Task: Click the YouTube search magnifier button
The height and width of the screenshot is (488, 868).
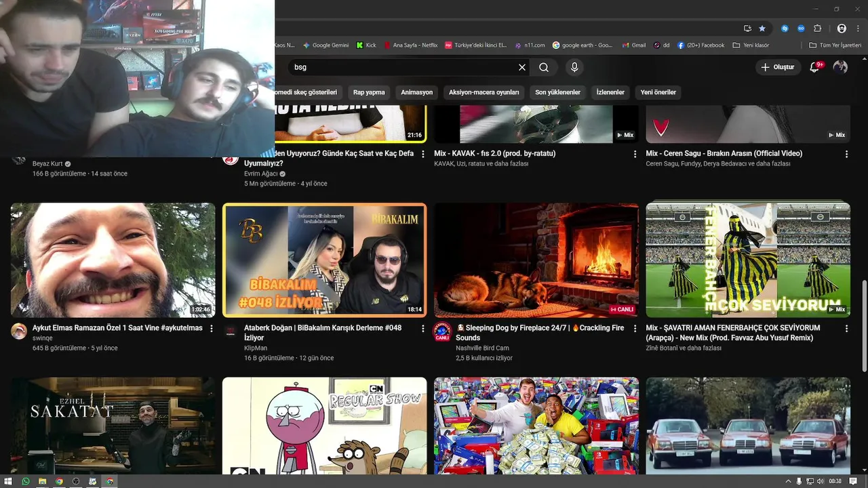Action: (x=544, y=67)
